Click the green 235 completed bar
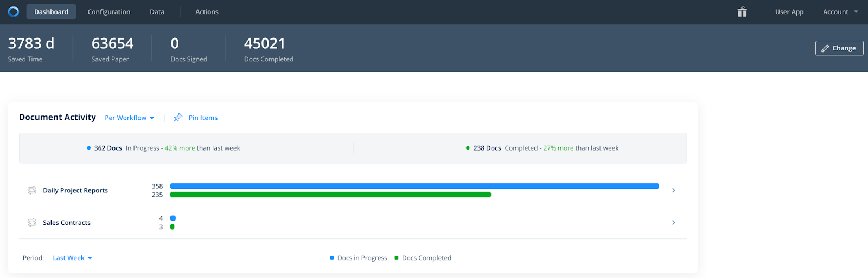 [330, 195]
